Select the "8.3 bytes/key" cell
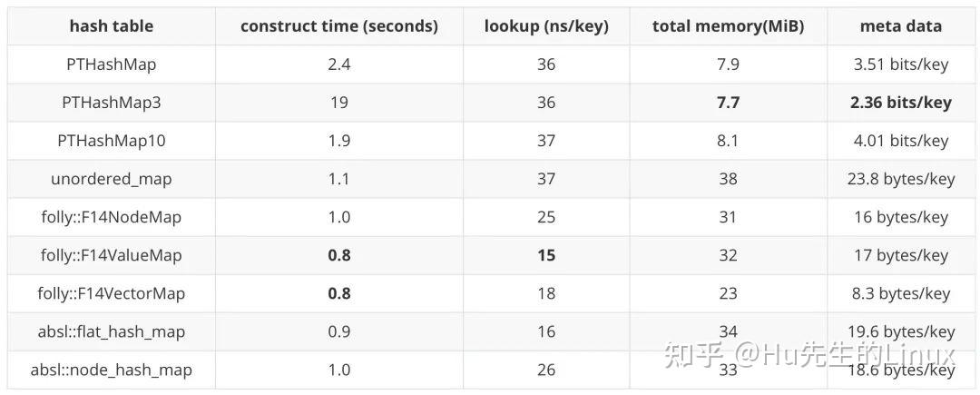 coord(900,293)
